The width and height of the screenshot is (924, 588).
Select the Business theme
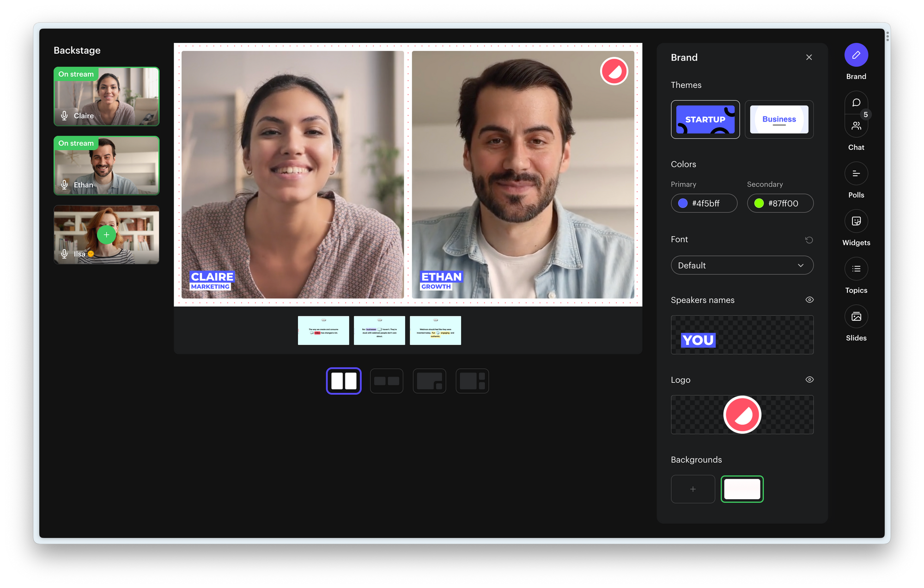pyautogui.click(x=778, y=118)
